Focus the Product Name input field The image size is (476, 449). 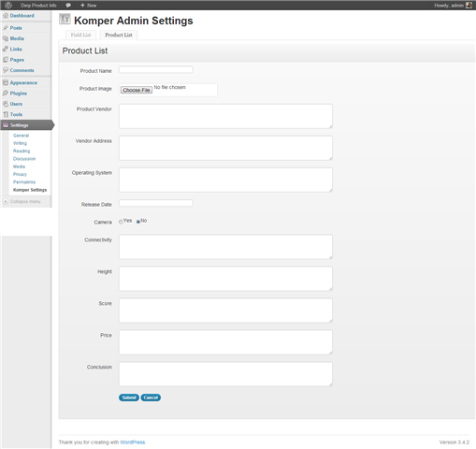pos(156,69)
